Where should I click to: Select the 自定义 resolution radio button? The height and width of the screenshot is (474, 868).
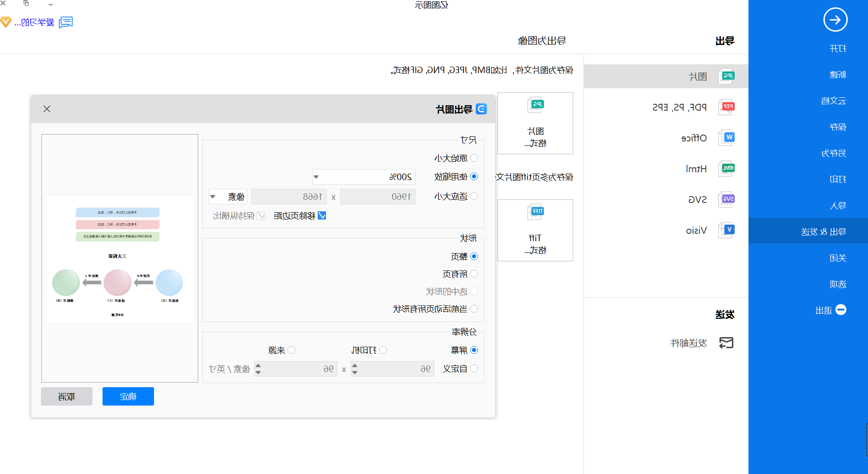coord(474,368)
